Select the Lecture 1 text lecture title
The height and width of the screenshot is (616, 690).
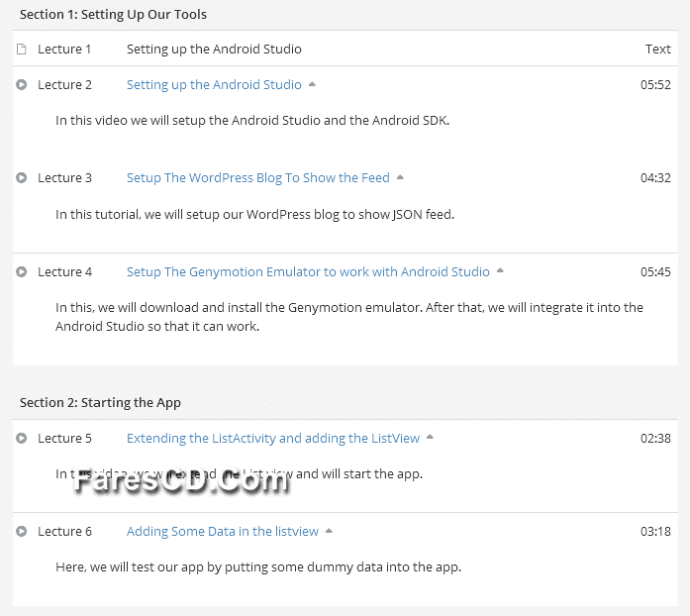(x=214, y=49)
